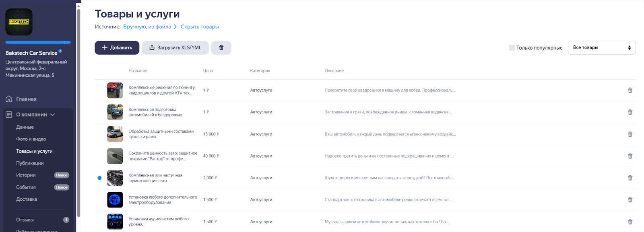Image resolution: width=644 pixels, height=232 pixels.
Task: Enable the Только популярные checkbox
Action: (x=512, y=48)
